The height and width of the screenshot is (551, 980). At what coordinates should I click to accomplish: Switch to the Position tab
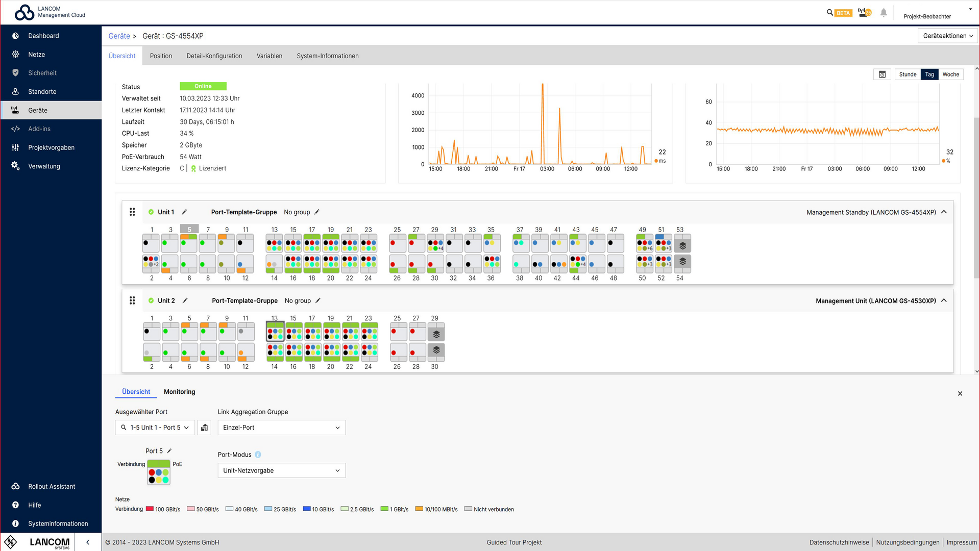point(161,56)
